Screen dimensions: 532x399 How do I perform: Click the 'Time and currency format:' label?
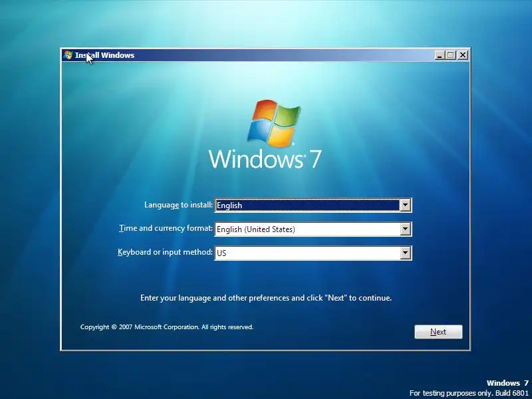(x=166, y=228)
